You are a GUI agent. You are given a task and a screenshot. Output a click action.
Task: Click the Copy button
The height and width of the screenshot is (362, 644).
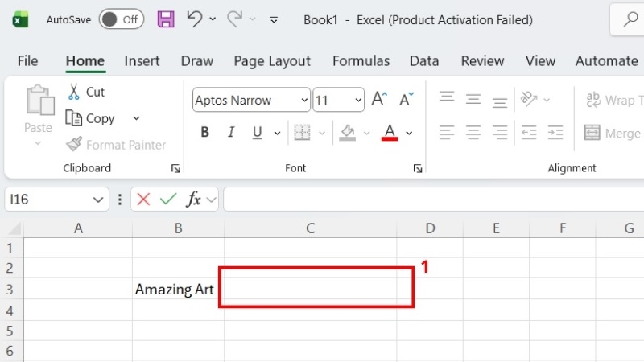point(90,118)
